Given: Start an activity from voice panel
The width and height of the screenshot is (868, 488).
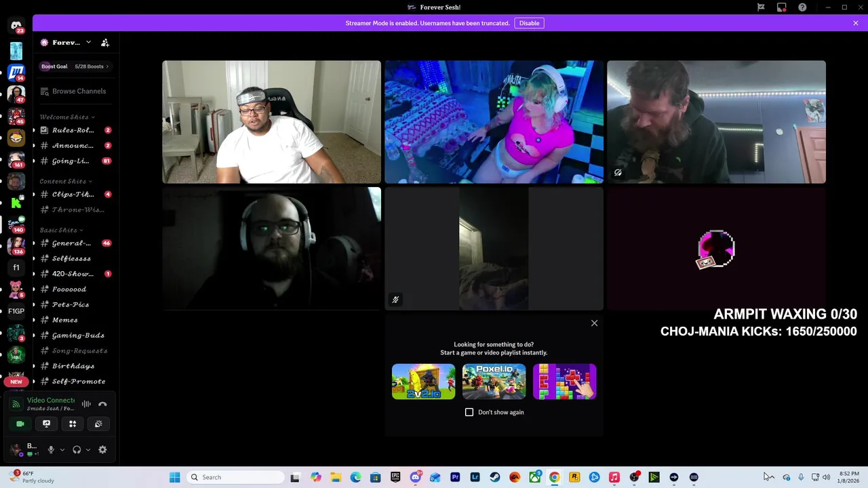Looking at the screenshot, I should coord(73,424).
